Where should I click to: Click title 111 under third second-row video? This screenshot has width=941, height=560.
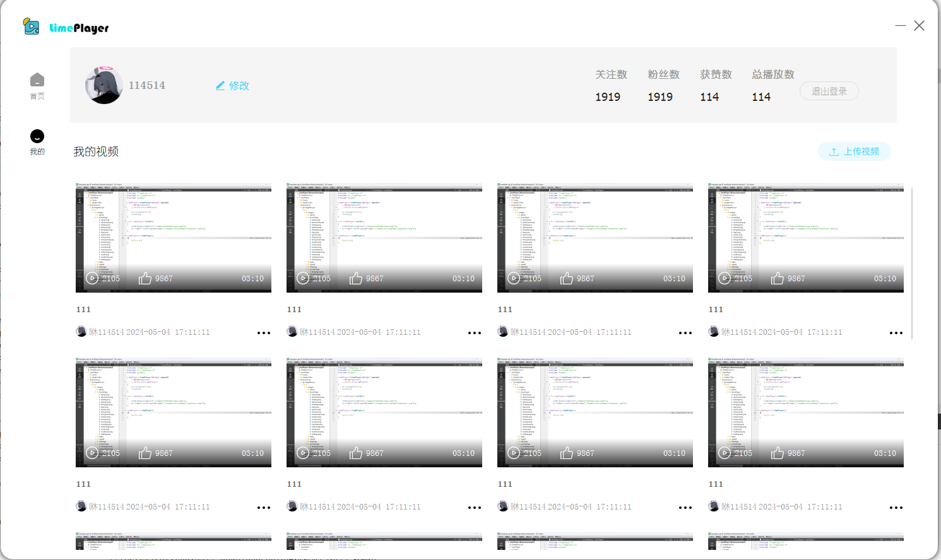point(505,484)
